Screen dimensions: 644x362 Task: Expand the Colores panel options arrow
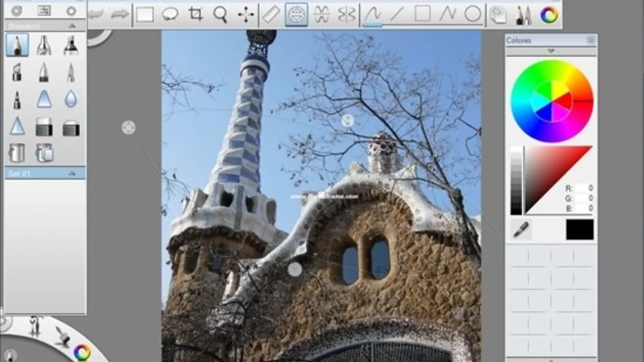click(551, 51)
